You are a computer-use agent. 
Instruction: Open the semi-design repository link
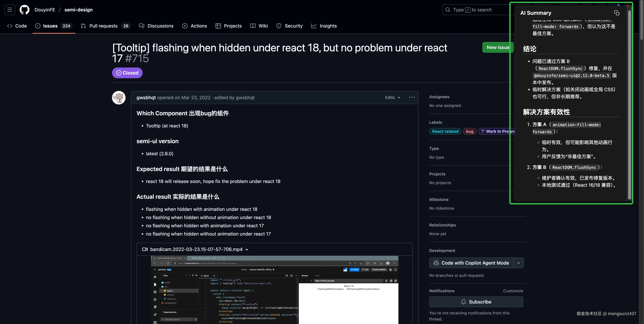click(x=78, y=10)
